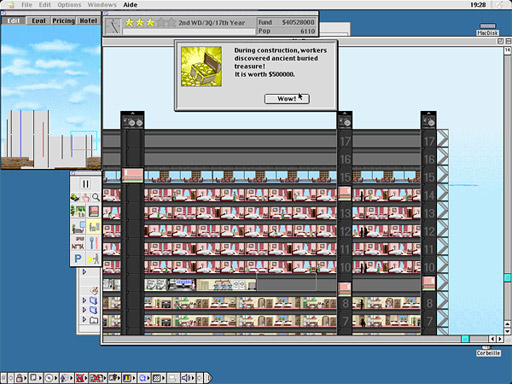Click the horizontal scrollbar cyan thumb
The image size is (512, 384).
pyautogui.click(x=465, y=339)
